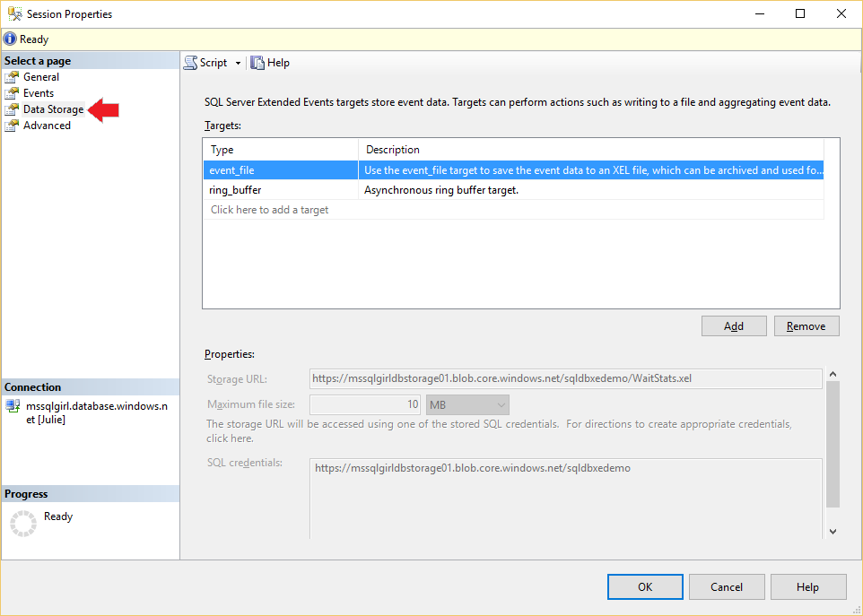Select the Data Storage page icon
Image resolution: width=863 pixels, height=616 pixels.
pyautogui.click(x=12, y=109)
